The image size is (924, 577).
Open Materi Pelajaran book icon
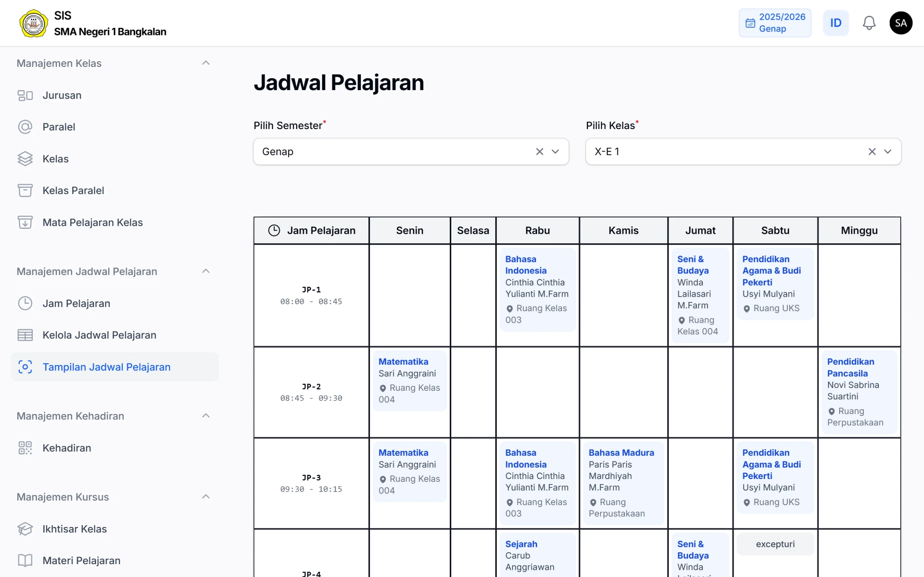pos(25,560)
